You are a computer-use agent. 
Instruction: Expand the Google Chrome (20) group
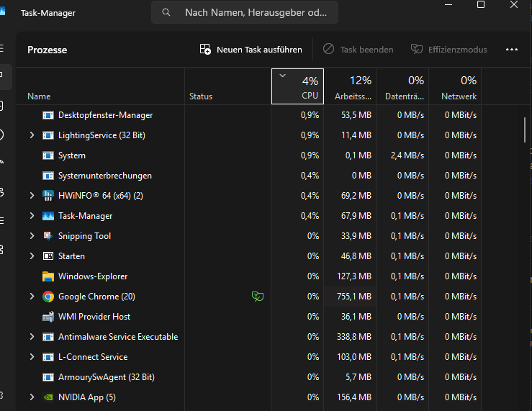pos(32,297)
